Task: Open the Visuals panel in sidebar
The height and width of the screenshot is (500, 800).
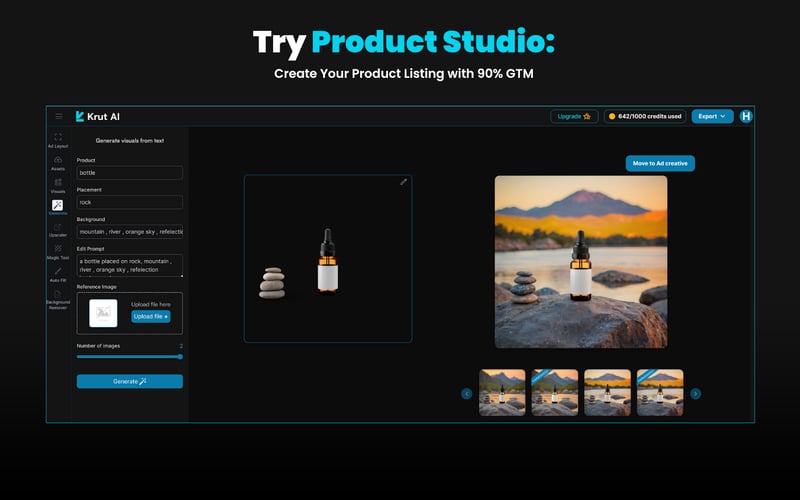Action: (58, 186)
